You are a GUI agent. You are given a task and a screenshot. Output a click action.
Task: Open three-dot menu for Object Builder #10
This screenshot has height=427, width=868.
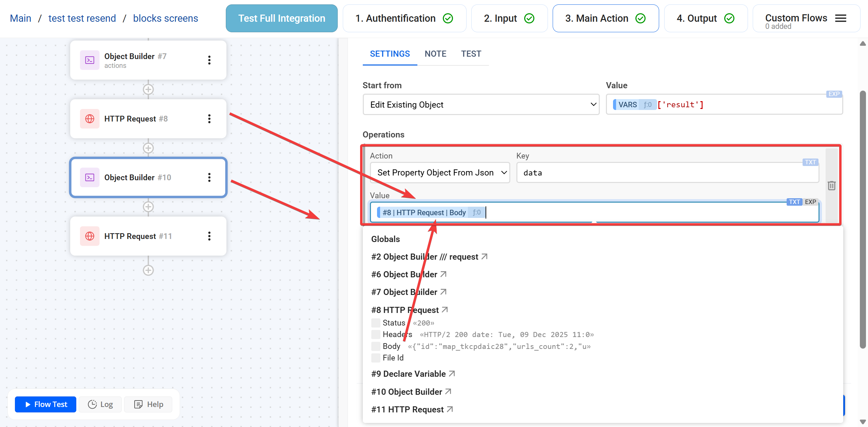pyautogui.click(x=209, y=178)
